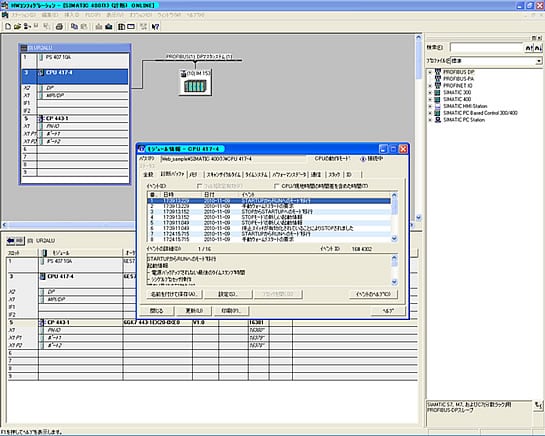Select CP 443-1 row in upper rack
Image resolution: width=545 pixels, height=436 pixels.
click(x=75, y=119)
